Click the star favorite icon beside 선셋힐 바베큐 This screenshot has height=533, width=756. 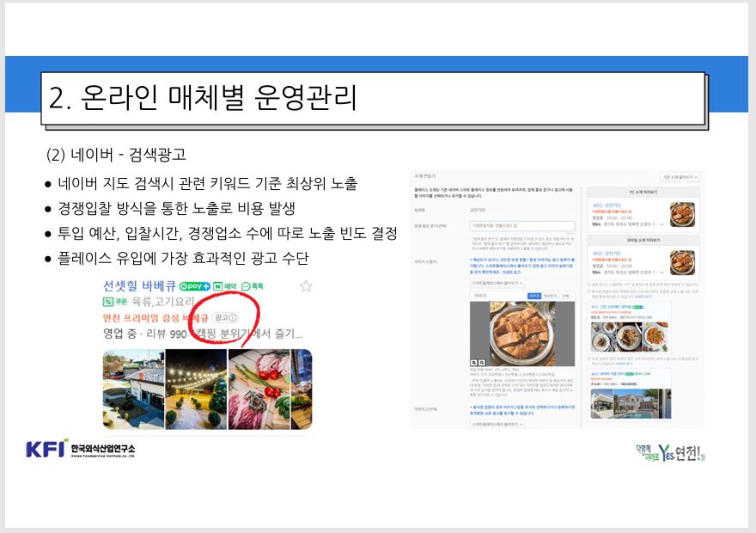[305, 286]
